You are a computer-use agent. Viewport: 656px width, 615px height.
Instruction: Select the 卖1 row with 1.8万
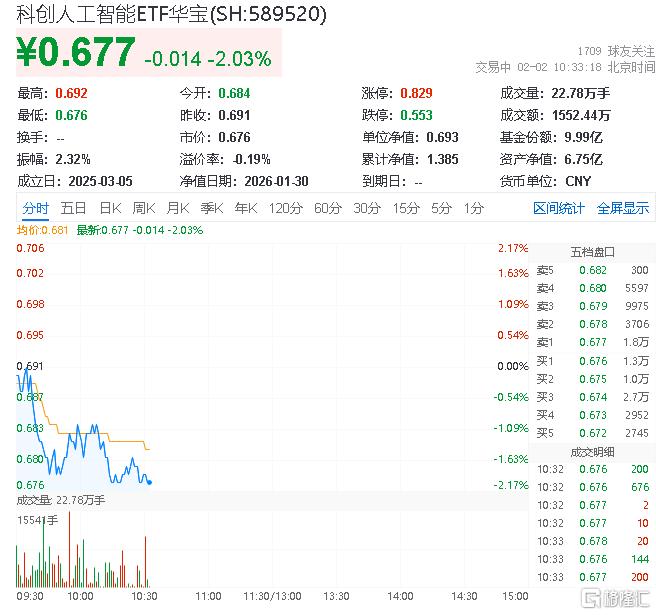coord(592,342)
